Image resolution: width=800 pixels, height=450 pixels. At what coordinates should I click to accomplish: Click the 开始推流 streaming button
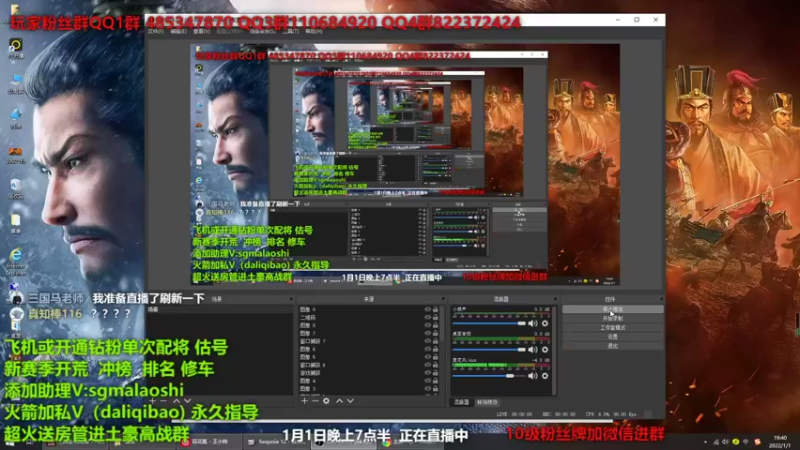point(613,309)
